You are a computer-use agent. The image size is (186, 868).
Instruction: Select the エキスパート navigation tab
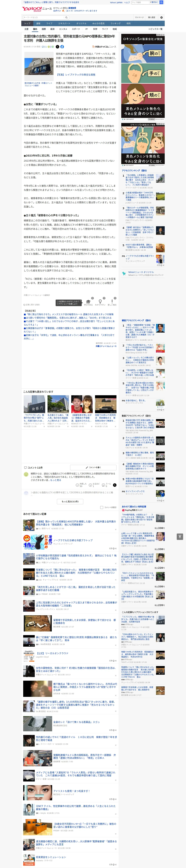(x=64, y=24)
